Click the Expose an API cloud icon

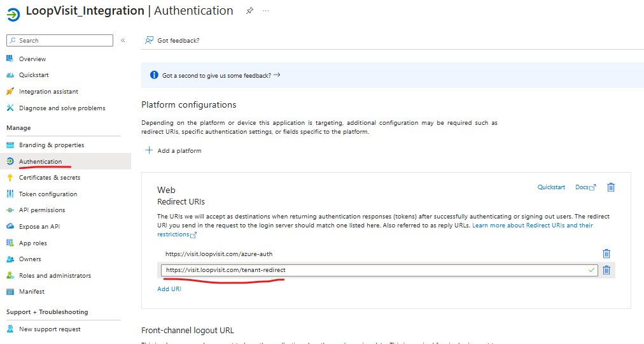pos(10,226)
